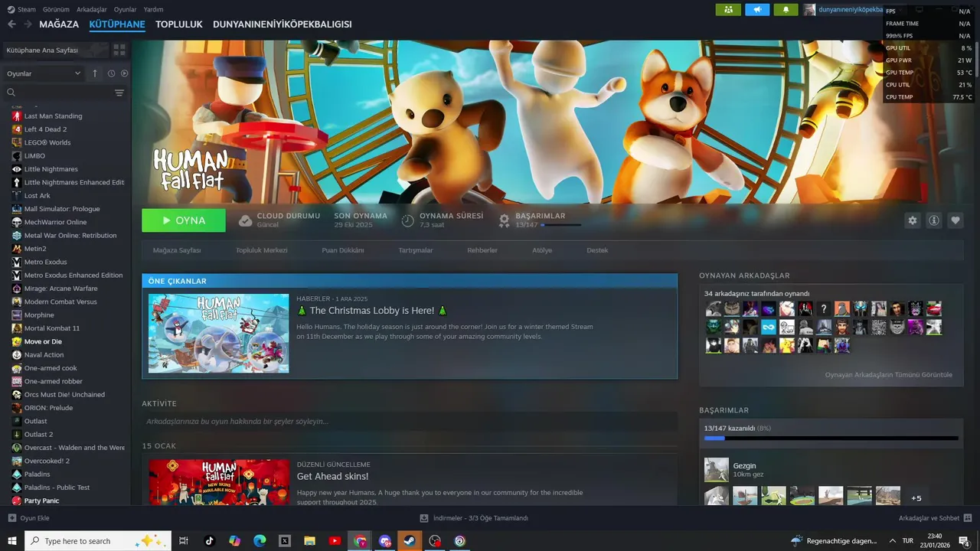Open the Yardım menu
Screen dimensions: 980x551
(154, 9)
